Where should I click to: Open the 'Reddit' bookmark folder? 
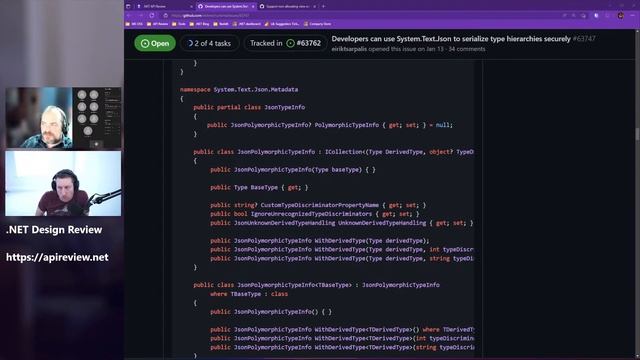tap(221, 24)
